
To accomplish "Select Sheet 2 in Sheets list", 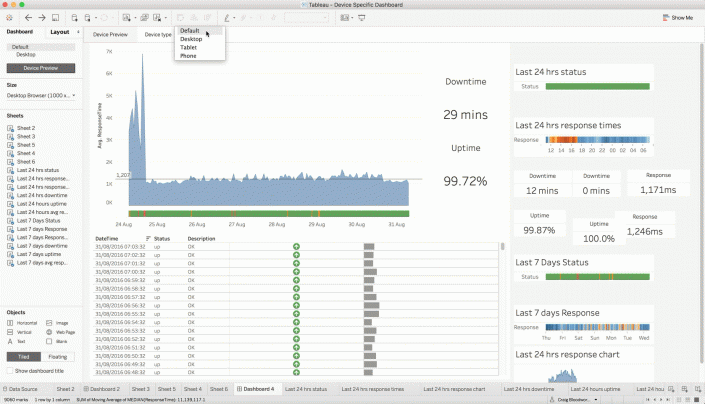I will tap(26, 128).
